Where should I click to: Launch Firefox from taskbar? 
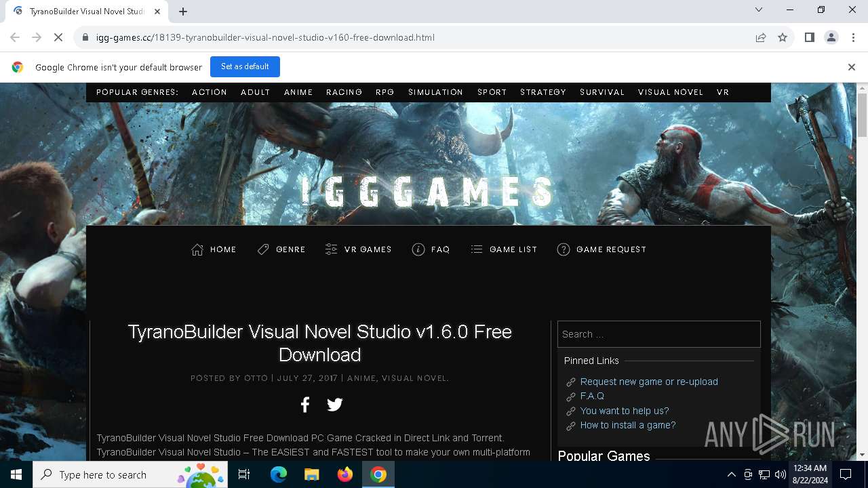344,474
